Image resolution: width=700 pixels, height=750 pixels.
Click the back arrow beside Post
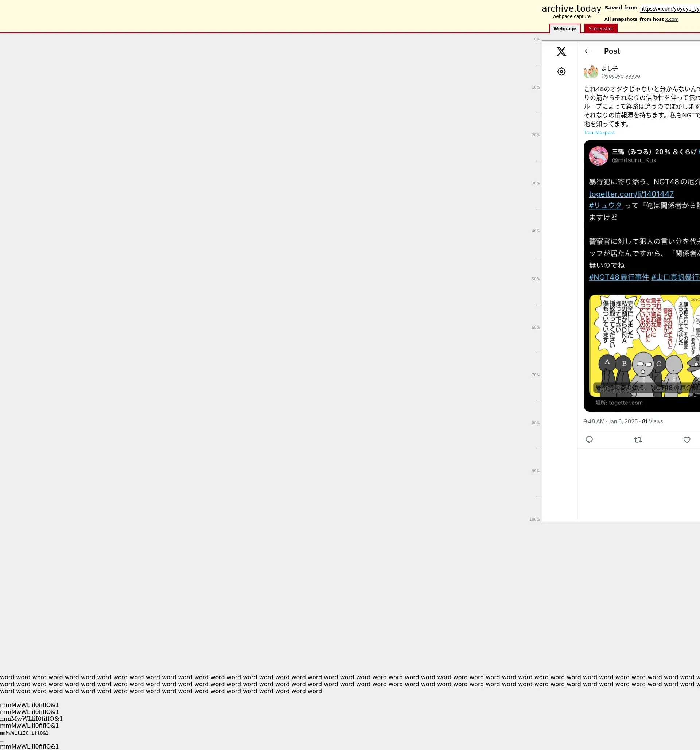587,51
